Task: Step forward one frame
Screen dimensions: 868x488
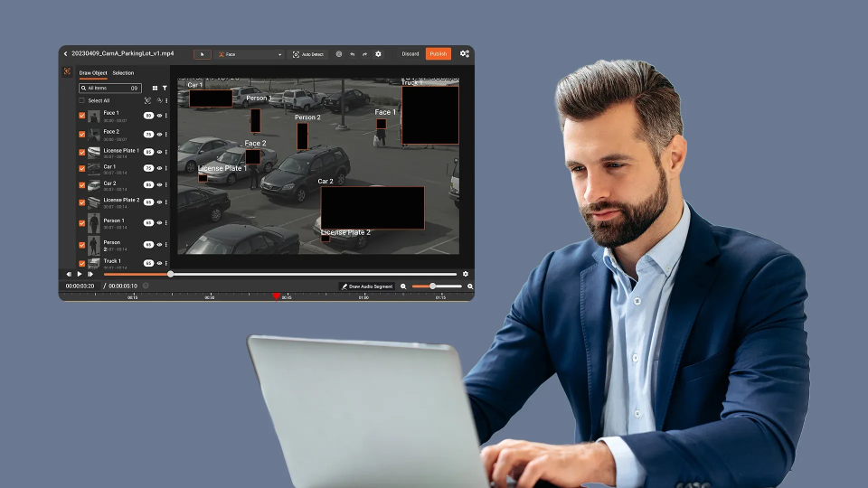Action: (90, 274)
